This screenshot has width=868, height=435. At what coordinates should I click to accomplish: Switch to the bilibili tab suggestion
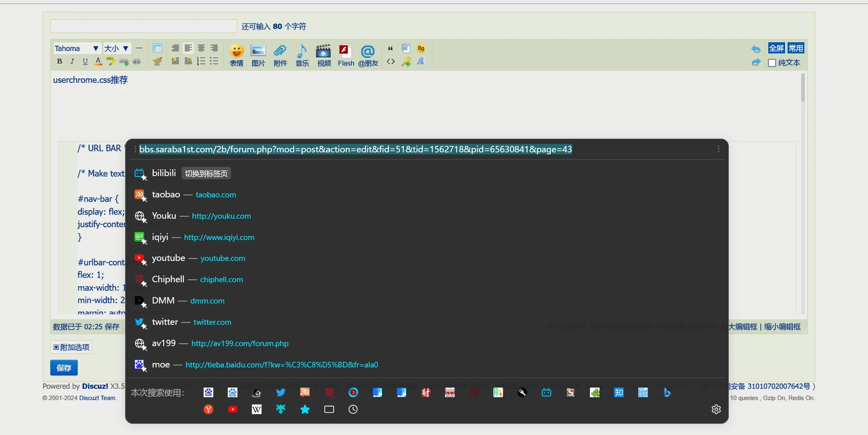[x=427, y=173]
